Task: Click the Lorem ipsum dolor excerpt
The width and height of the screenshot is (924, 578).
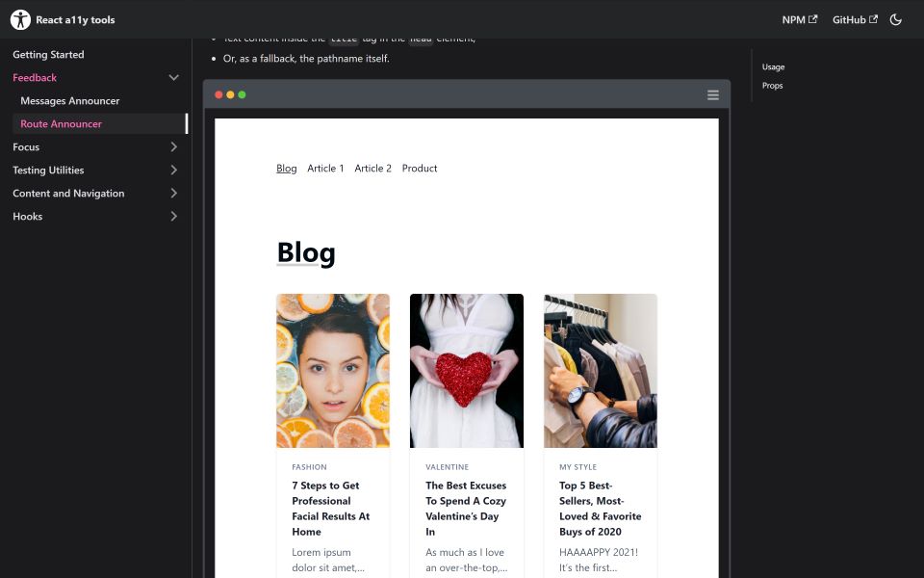Action: [328, 560]
